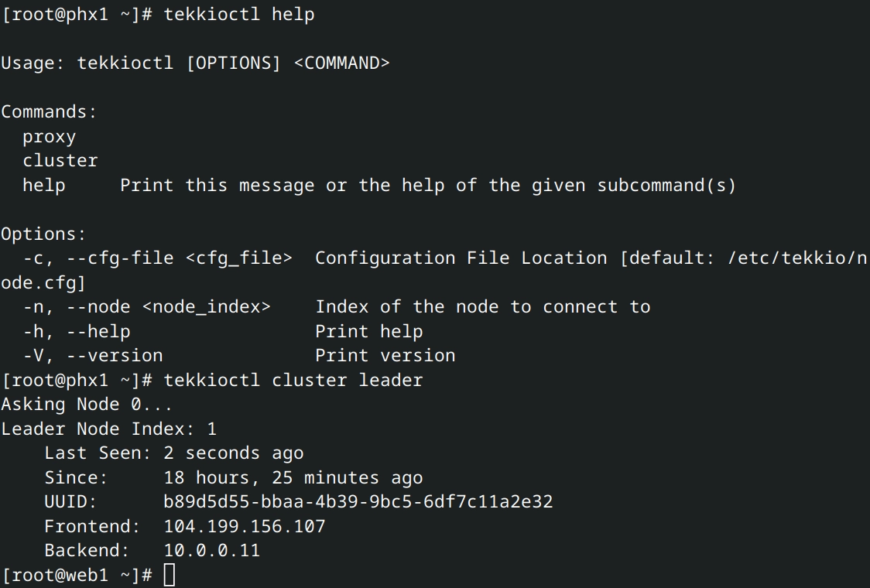Click the '18 hours, 25 minutes ago' text
Screen dimensions: 870x588
click(293, 478)
